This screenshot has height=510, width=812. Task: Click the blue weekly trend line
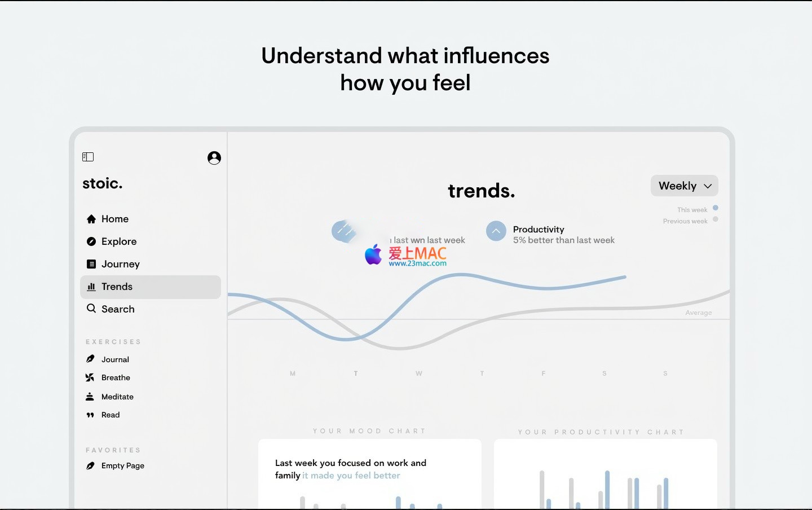pos(462,275)
